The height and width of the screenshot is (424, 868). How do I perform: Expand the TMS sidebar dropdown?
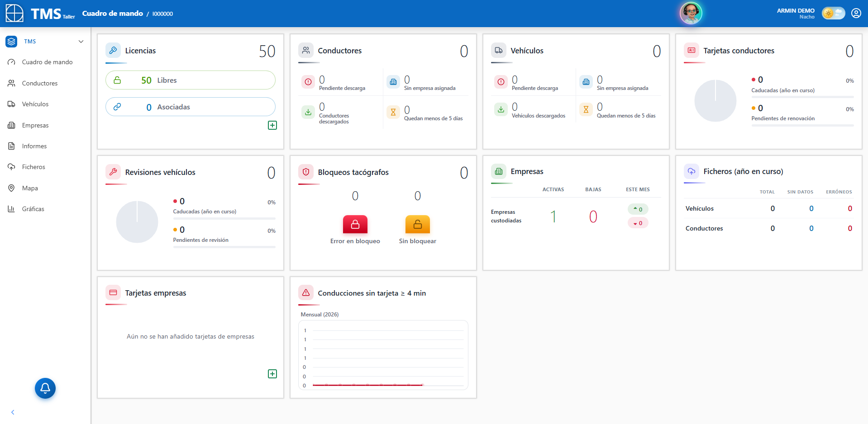[x=81, y=41]
